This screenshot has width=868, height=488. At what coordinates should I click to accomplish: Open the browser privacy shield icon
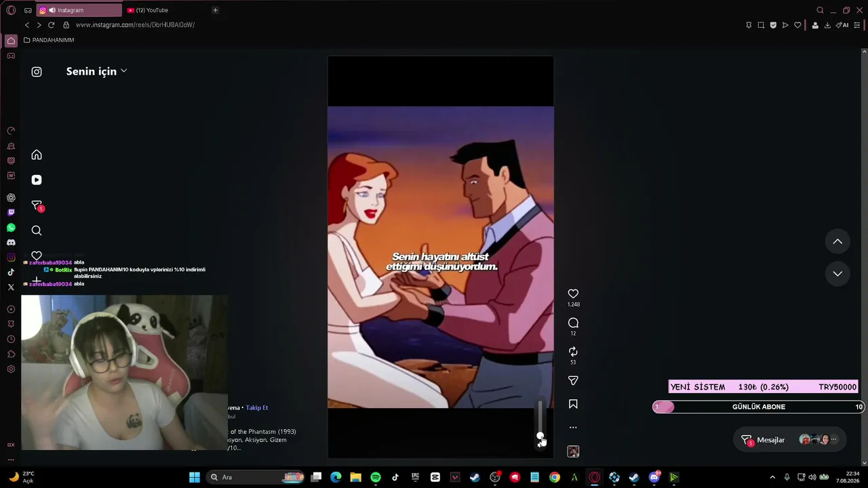coord(773,25)
